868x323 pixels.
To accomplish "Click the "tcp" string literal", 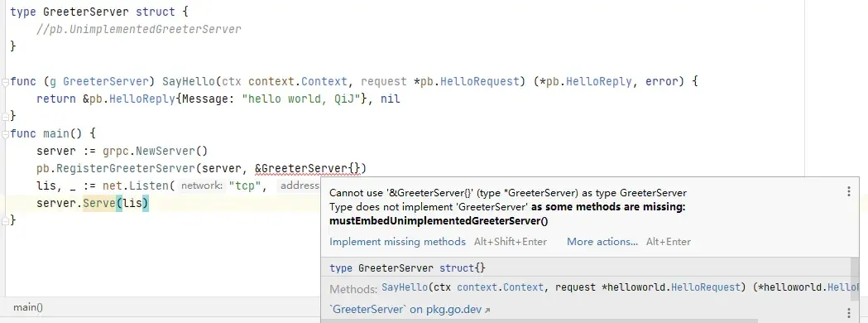I will click(245, 186).
